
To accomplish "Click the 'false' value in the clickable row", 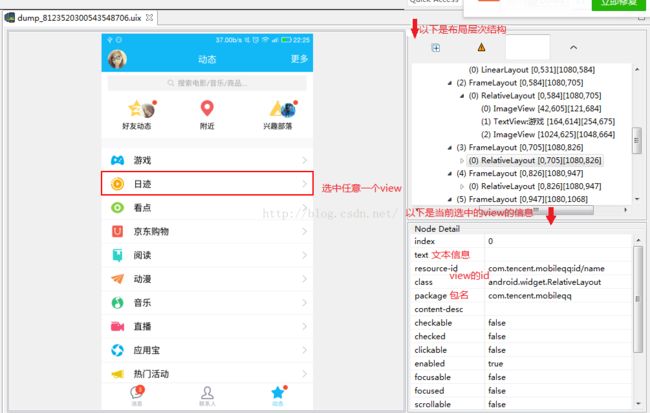I will point(497,350).
